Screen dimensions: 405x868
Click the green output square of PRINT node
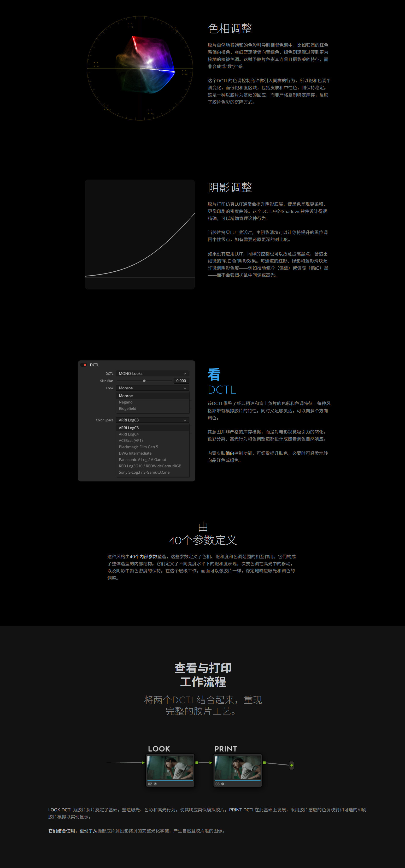pyautogui.click(x=264, y=763)
